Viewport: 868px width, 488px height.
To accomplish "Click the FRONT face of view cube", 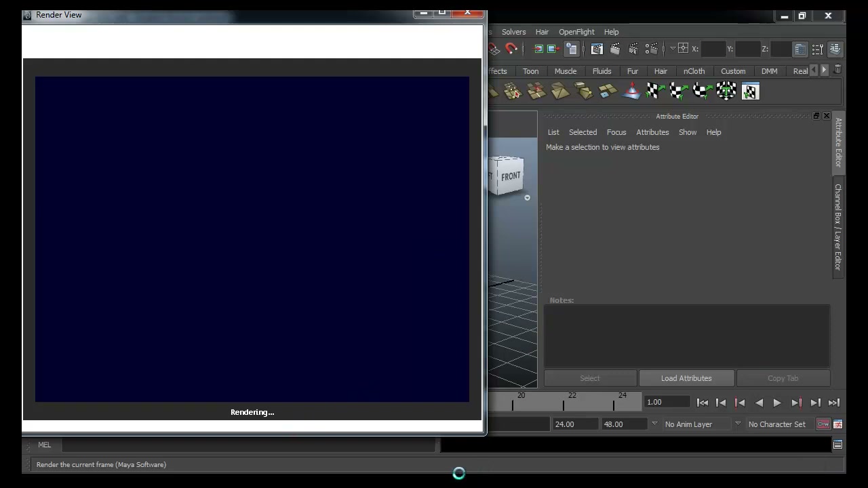I will [511, 176].
